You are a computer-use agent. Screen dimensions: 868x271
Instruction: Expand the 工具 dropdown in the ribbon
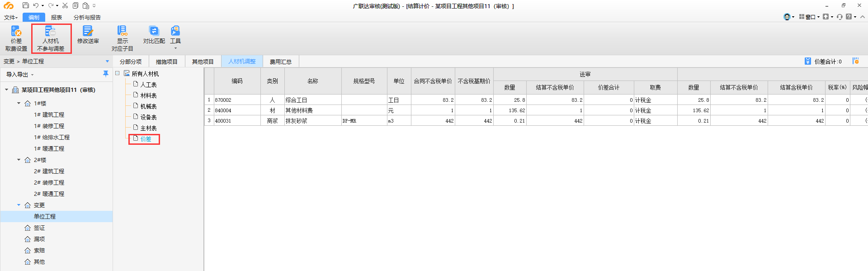(x=175, y=48)
